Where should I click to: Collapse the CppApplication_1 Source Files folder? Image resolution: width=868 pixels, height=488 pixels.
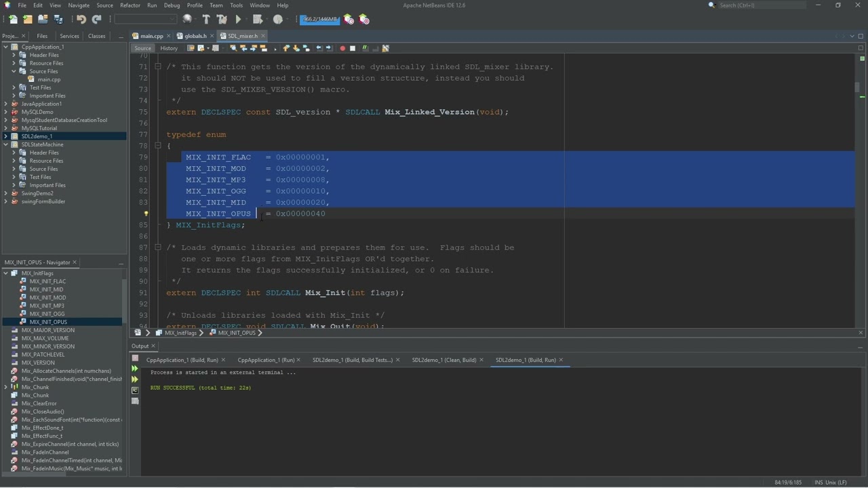click(x=14, y=71)
